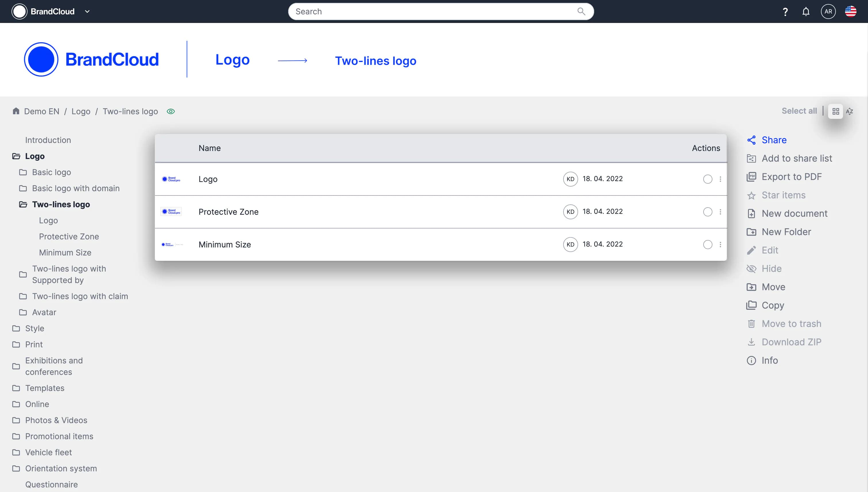The width and height of the screenshot is (868, 492).
Task: Select the Protective Zone row circle
Action: click(708, 212)
